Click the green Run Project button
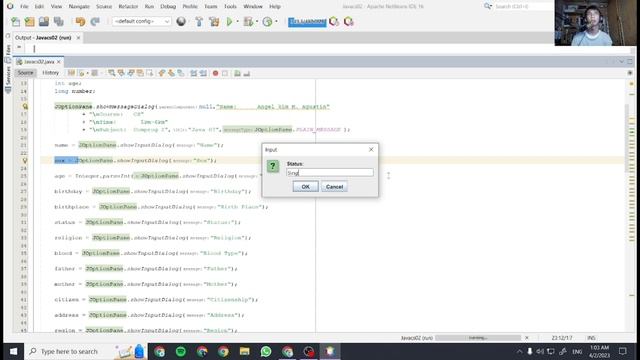Screen dimensions: 640x360 (229, 22)
